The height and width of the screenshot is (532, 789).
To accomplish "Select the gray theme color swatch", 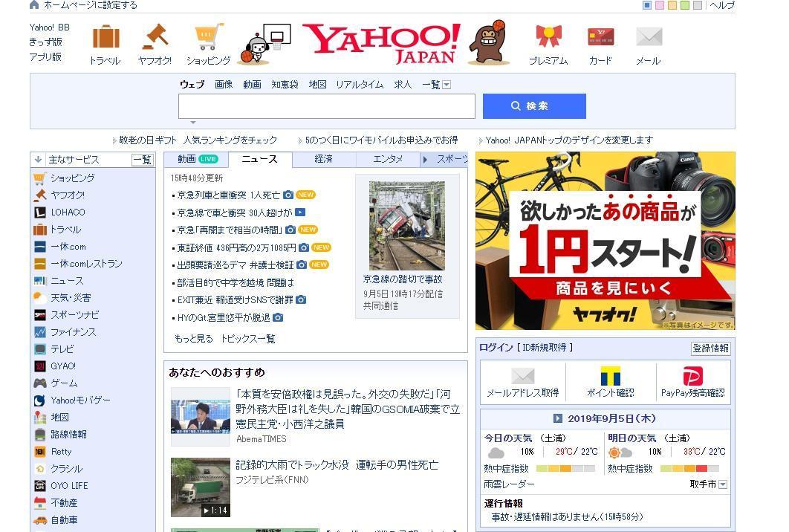I will point(698,5).
